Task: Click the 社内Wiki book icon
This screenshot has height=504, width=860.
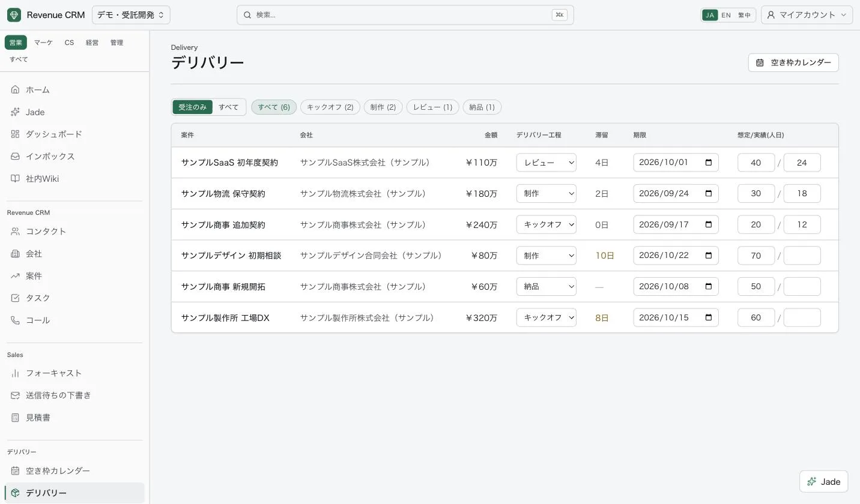Action: point(16,179)
